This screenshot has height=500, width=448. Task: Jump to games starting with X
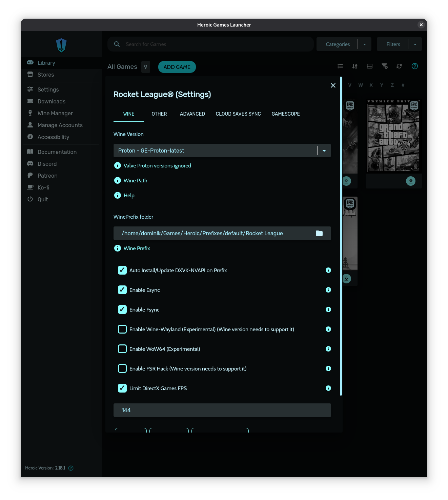coord(371,85)
